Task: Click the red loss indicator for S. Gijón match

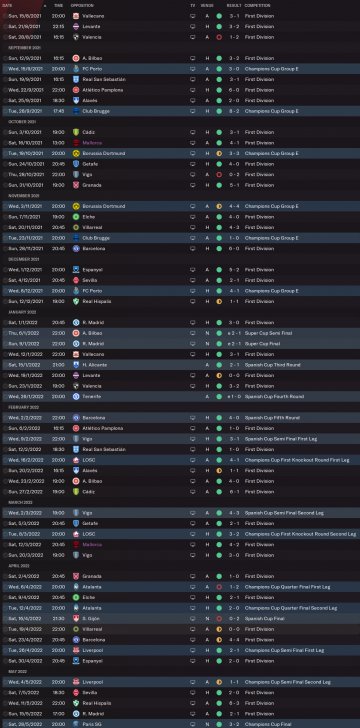Action: pyautogui.click(x=219, y=618)
